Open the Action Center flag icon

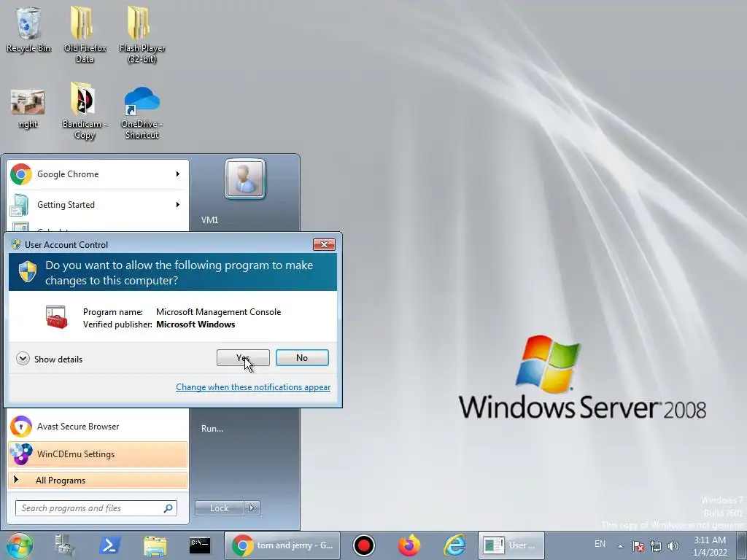[638, 546]
